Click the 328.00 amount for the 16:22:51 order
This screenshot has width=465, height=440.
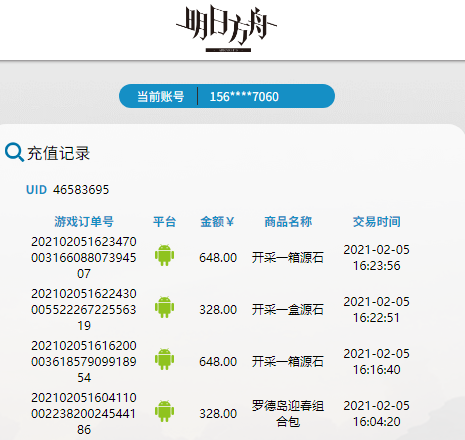pos(218,309)
